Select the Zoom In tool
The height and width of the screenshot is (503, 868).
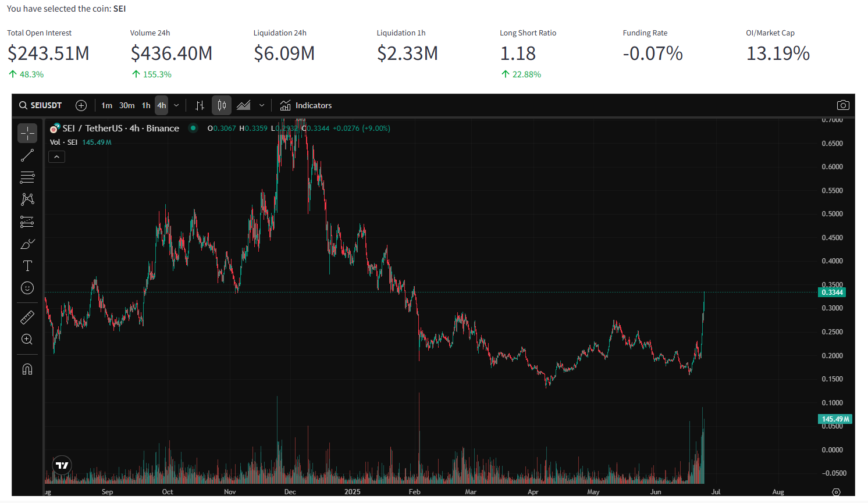click(x=27, y=340)
